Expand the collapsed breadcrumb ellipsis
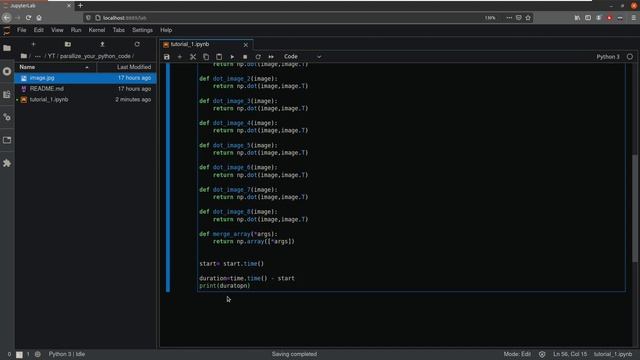Viewport: 640px width, 360px height. click(38, 56)
